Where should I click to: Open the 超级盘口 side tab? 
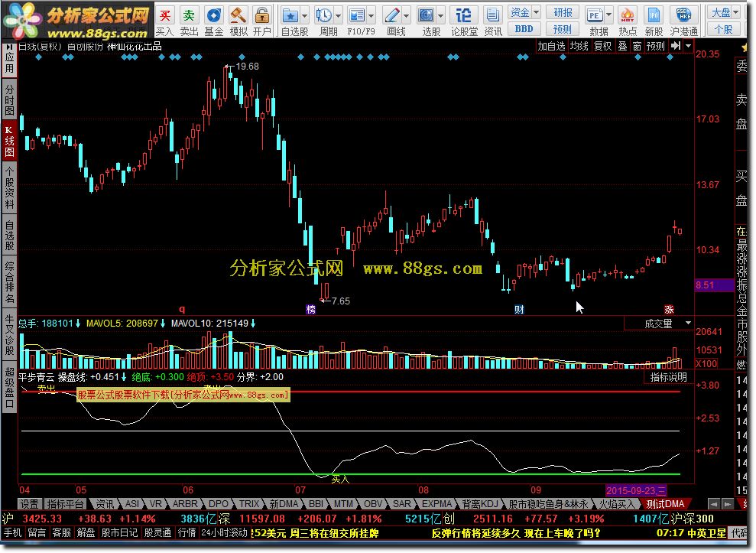tap(8, 388)
